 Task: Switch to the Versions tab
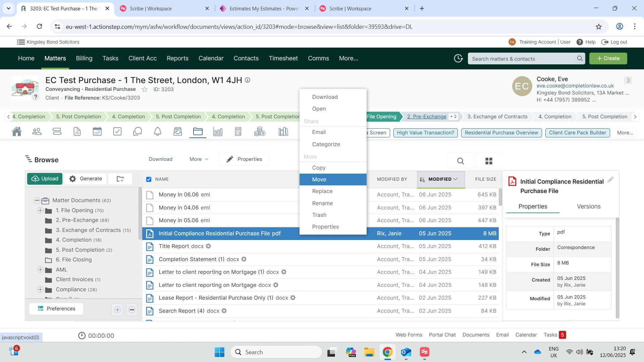588,206
